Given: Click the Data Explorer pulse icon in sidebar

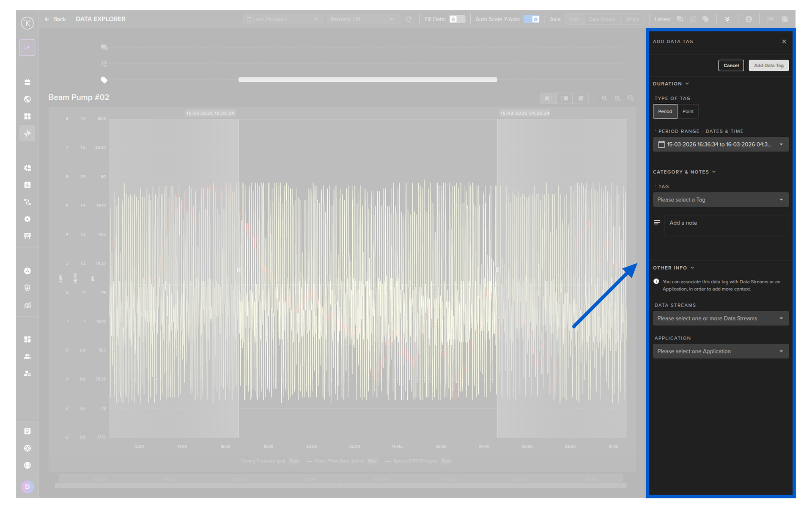Looking at the screenshot, I should (27, 133).
